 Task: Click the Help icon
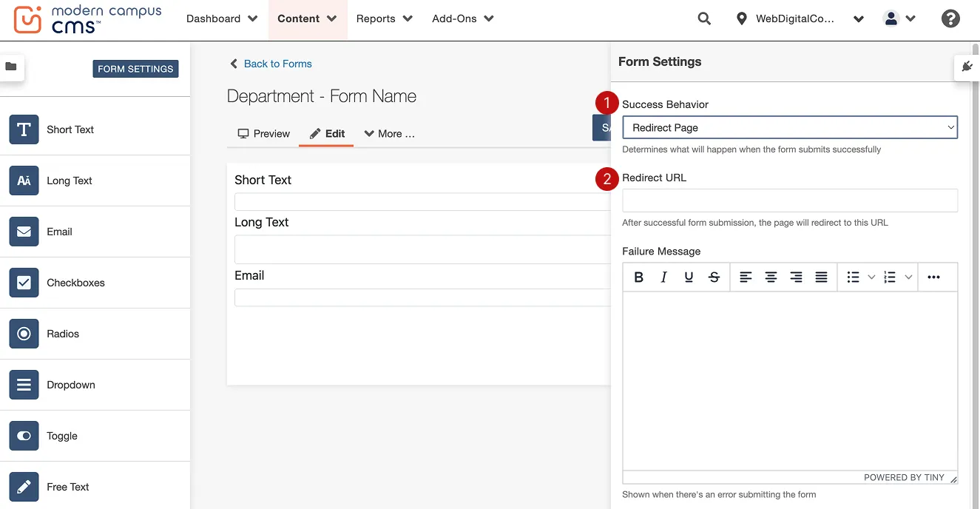[x=950, y=18]
